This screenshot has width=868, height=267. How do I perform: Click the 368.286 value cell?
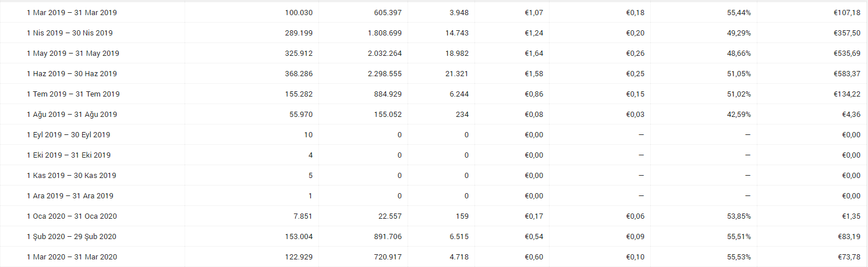tap(299, 74)
